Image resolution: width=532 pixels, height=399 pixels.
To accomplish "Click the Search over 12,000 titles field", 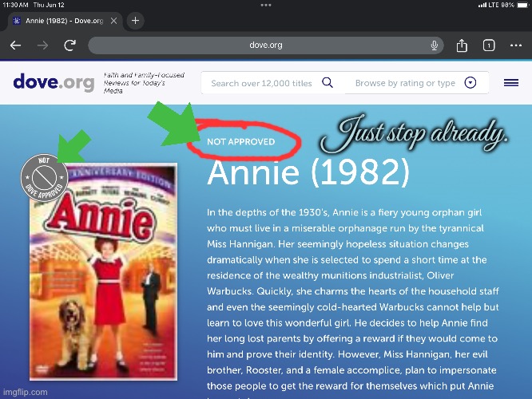I will 261,83.
